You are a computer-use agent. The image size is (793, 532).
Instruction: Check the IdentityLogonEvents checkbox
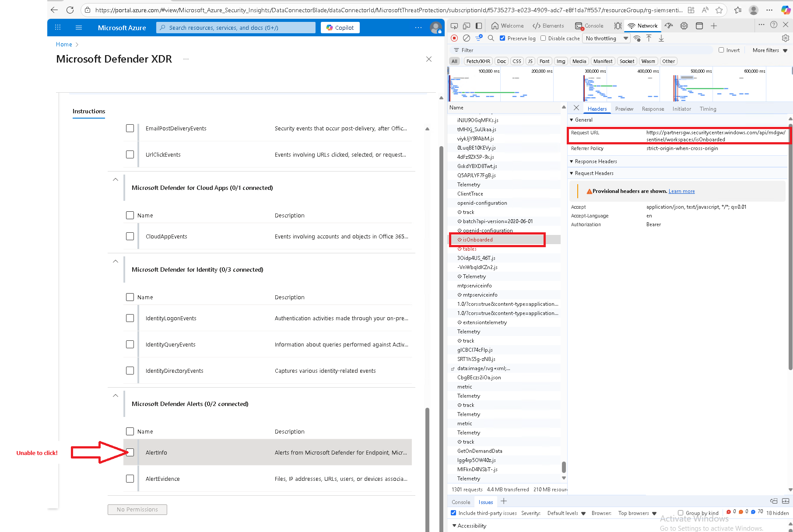[130, 318]
